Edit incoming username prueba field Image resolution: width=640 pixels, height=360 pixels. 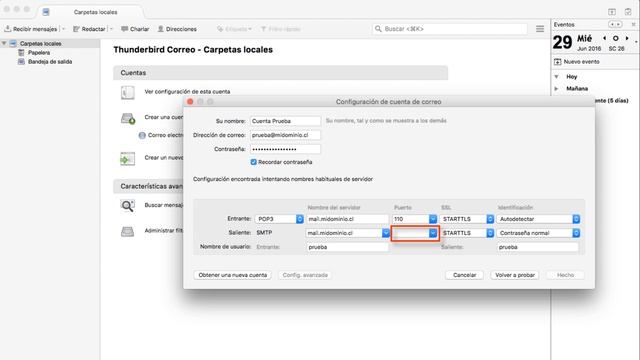[347, 247]
